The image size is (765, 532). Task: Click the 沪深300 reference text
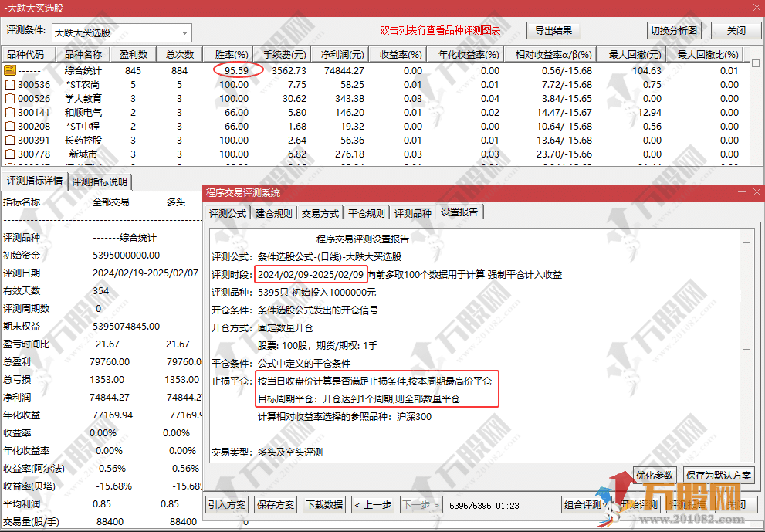415,417
